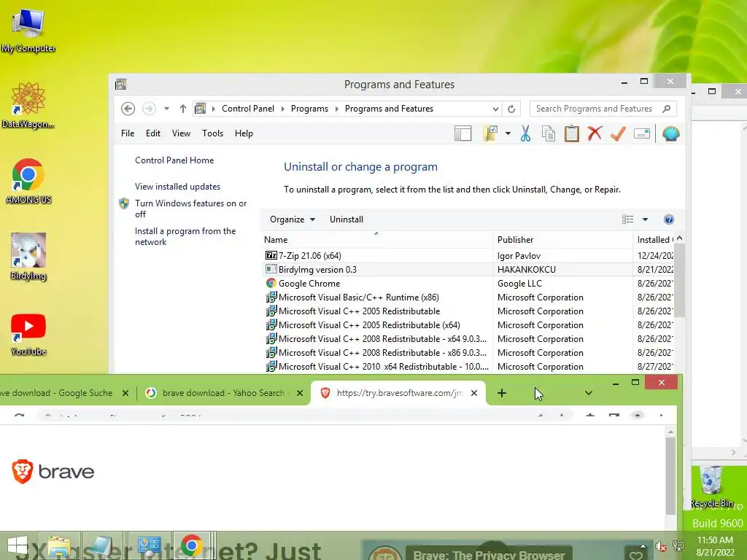Click the Properties toolbar icon
Image resolution: width=747 pixels, height=560 pixels.
[642, 134]
